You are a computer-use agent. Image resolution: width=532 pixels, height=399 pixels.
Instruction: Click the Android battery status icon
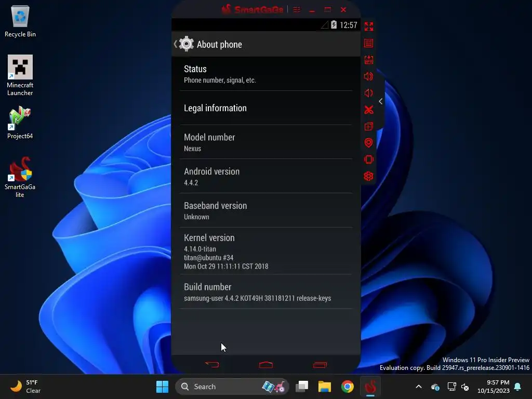click(x=334, y=25)
